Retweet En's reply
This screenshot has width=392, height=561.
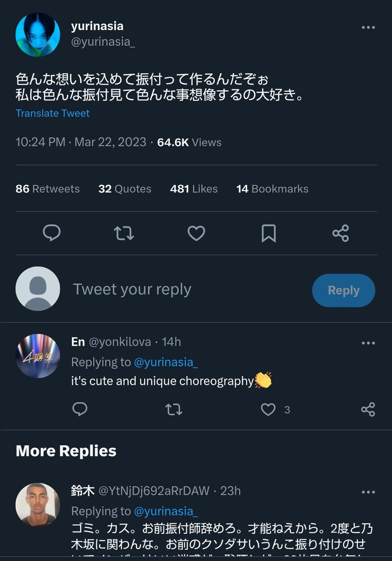(x=174, y=409)
